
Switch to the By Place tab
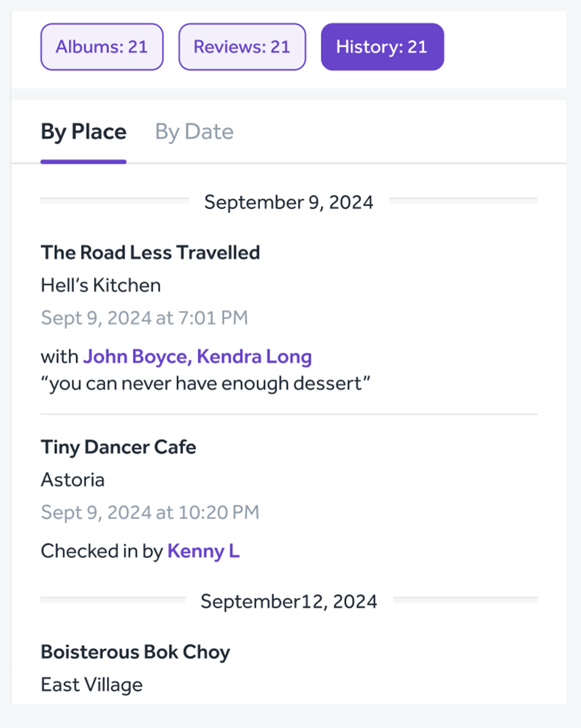83,132
